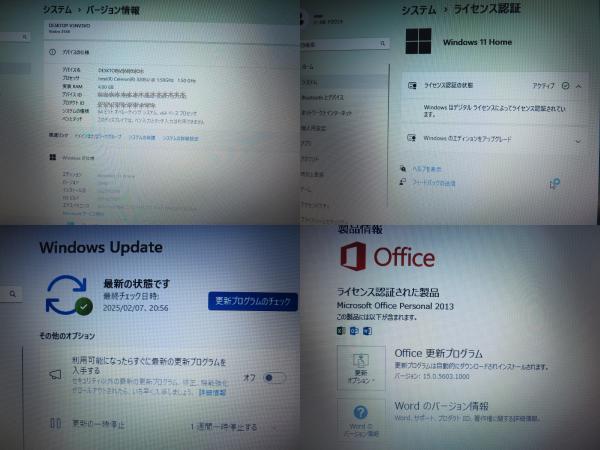Viewport: 600px width, 450px height.
Task: Click the question mark Word version icon
Action: tap(360, 412)
